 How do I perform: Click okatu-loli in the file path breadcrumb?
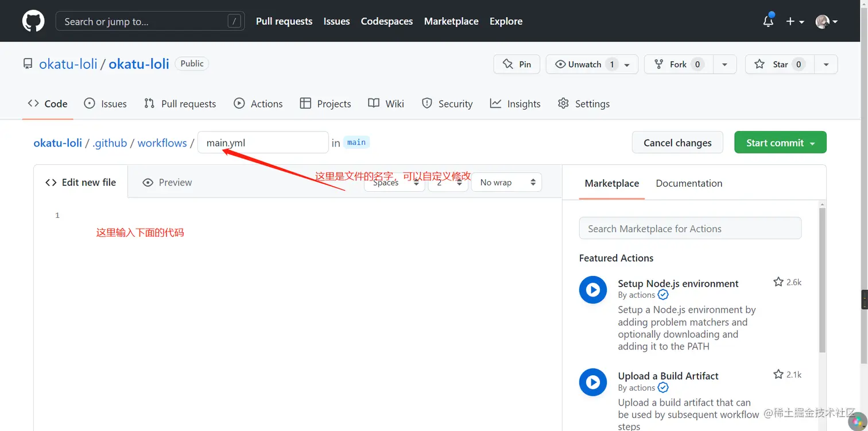tap(58, 143)
